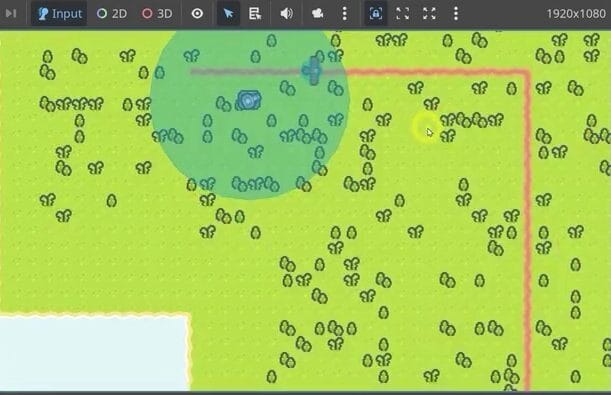Mute game audio with speaker icon
The height and width of the screenshot is (395, 611).
coord(287,14)
